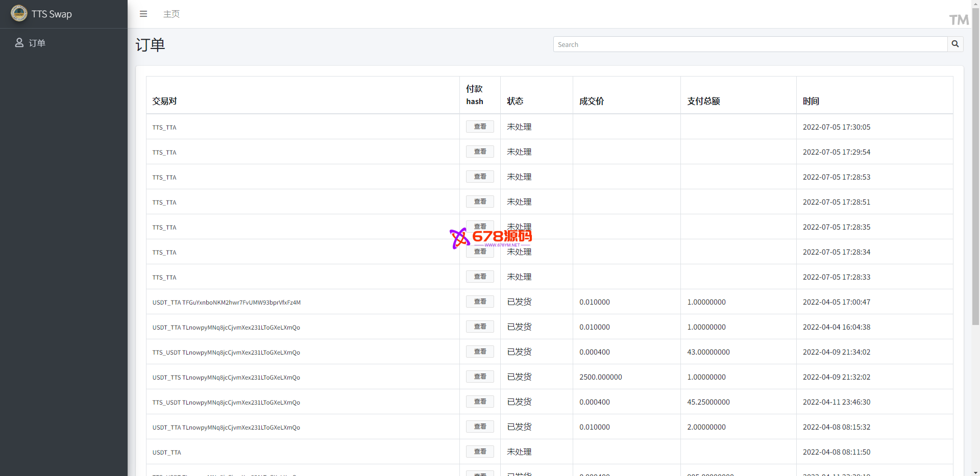Click the user icon beside 订单 in sidebar
The height and width of the screenshot is (476, 980).
click(19, 43)
